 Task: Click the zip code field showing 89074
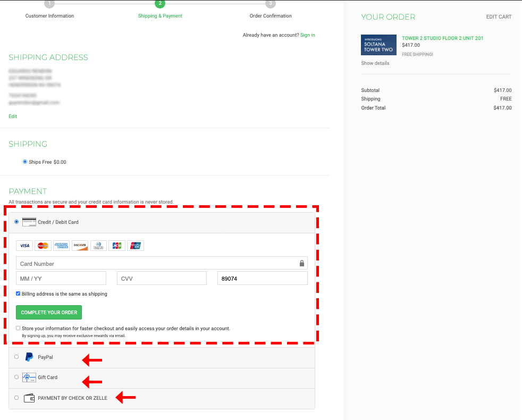pos(263,278)
